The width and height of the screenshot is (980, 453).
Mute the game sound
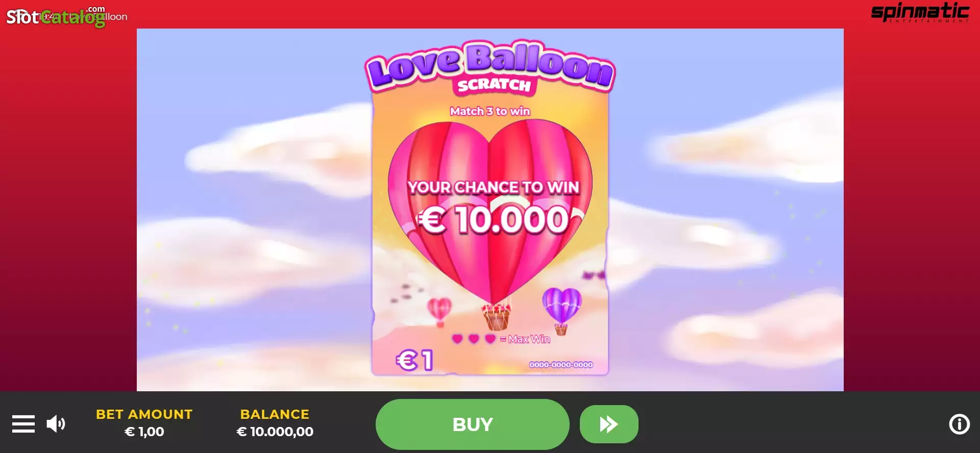pyautogui.click(x=56, y=424)
